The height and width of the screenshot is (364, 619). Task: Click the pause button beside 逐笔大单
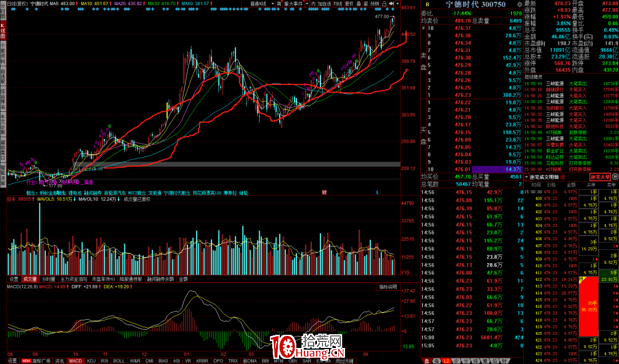click(615, 177)
